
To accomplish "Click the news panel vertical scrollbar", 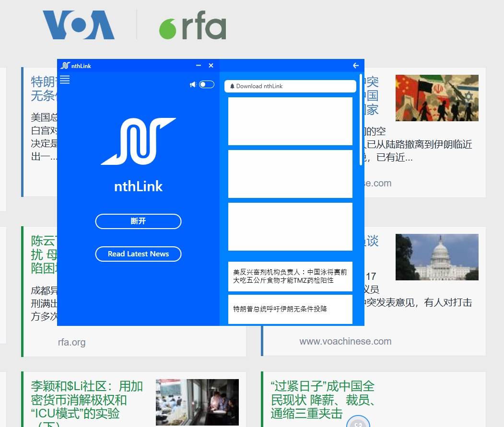I will click(x=361, y=120).
